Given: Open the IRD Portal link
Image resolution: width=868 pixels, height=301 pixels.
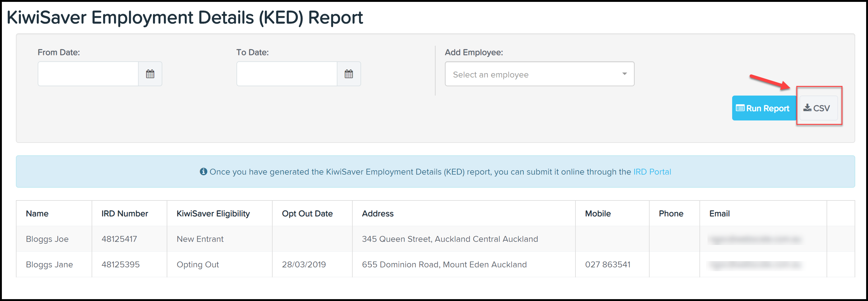Looking at the screenshot, I should (x=652, y=172).
